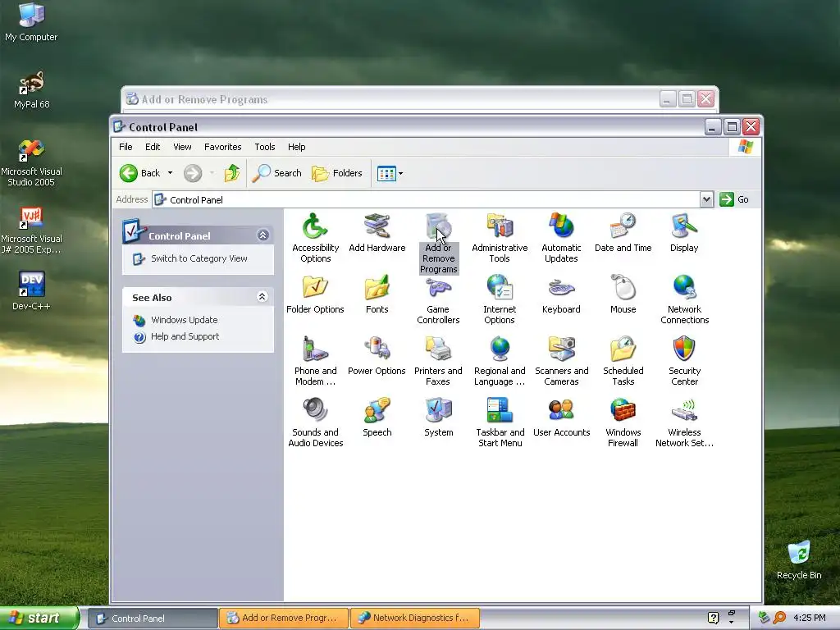Open Windows Firewall icon
This screenshot has height=630, width=840.
tap(623, 422)
